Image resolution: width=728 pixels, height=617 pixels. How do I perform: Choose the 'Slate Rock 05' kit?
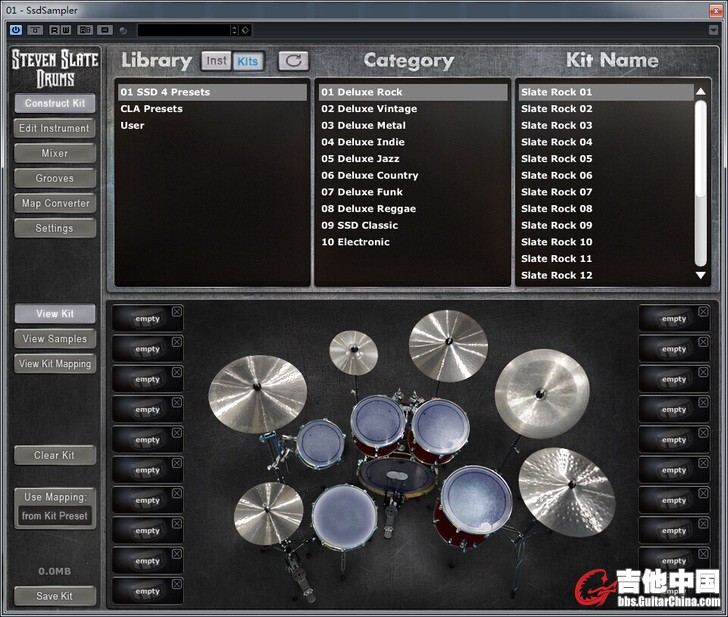pos(606,159)
